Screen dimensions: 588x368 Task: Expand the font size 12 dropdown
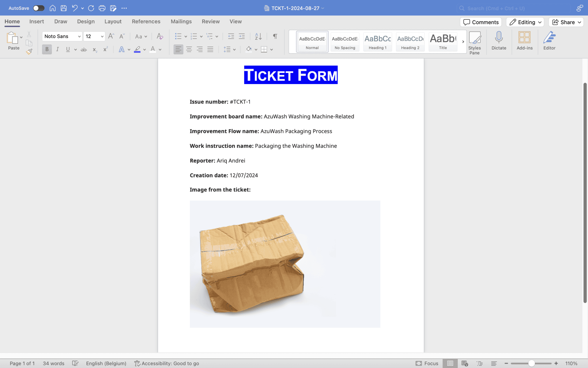click(x=102, y=36)
